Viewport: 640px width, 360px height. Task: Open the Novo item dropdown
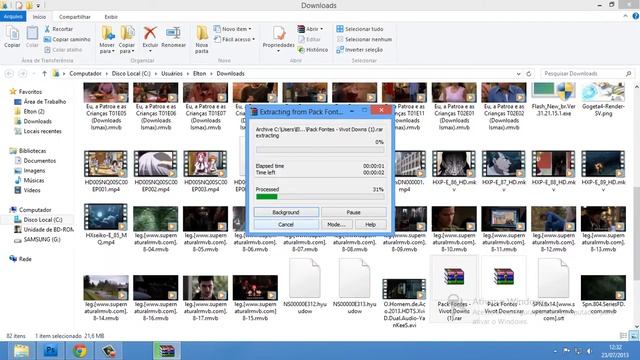(x=233, y=29)
